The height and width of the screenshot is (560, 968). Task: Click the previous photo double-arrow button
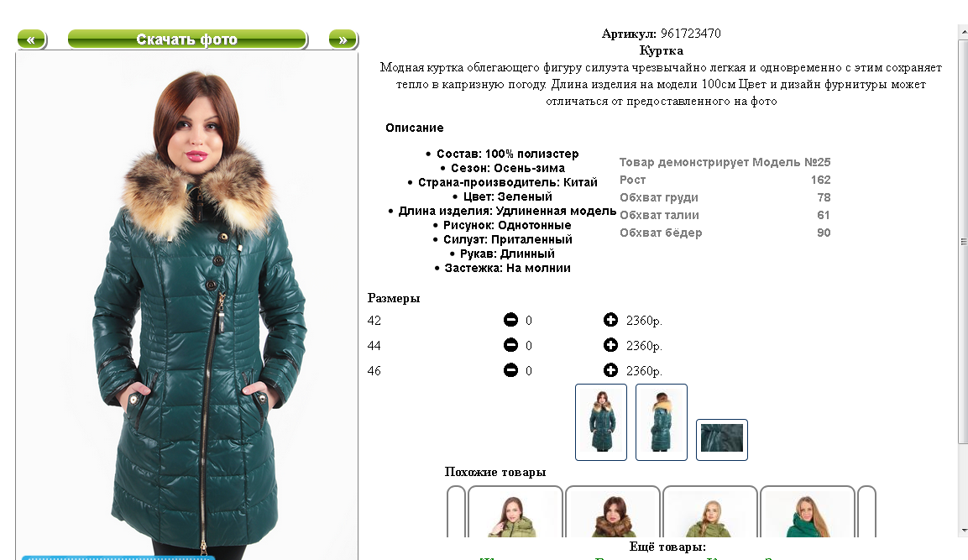click(32, 39)
